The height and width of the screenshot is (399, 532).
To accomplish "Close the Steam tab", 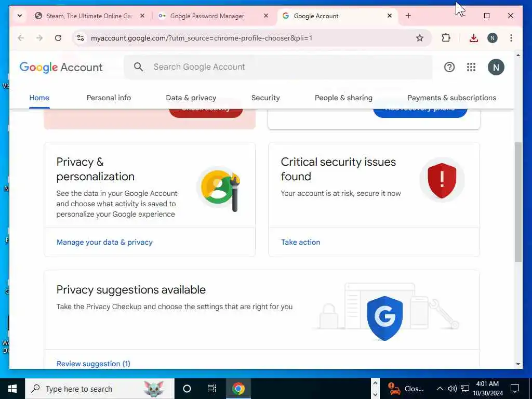I will 142,16.
